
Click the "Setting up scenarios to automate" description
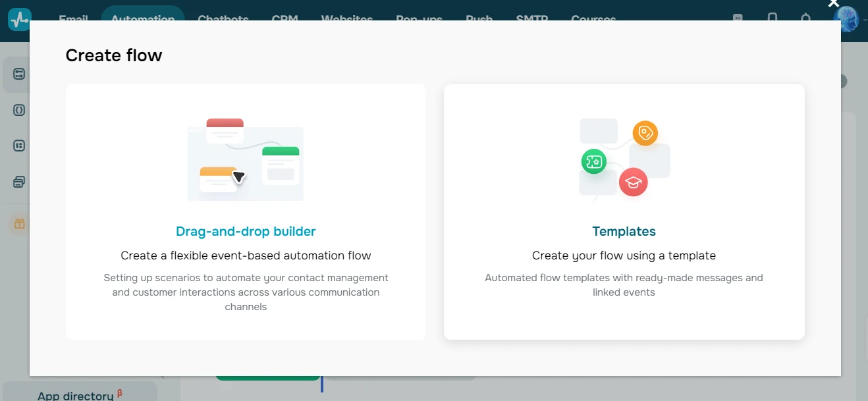(x=246, y=292)
